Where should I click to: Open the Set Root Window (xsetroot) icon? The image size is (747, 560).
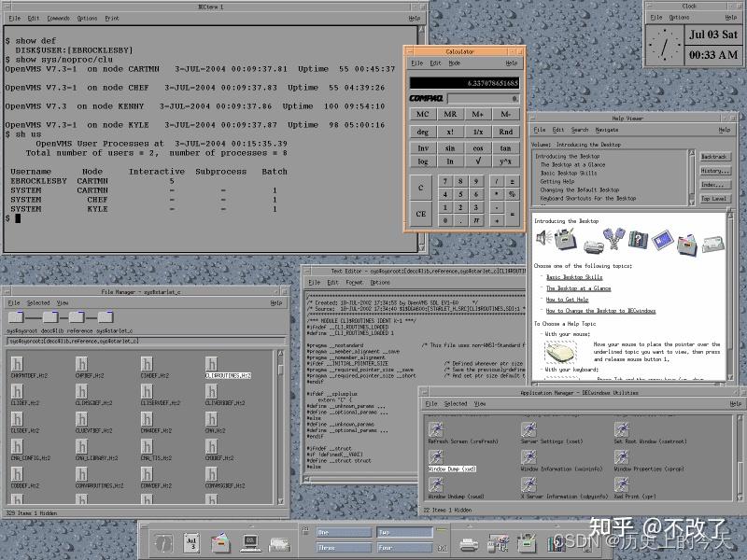coord(623,429)
